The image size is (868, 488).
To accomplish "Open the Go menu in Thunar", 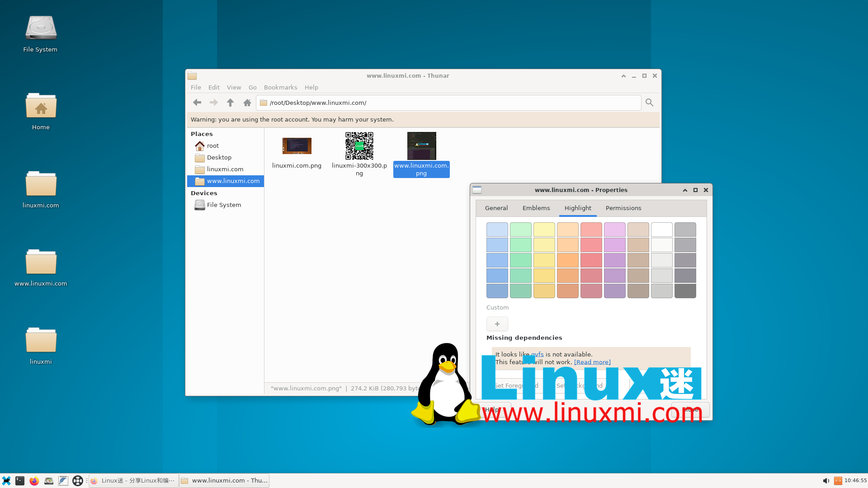I will [x=253, y=88].
